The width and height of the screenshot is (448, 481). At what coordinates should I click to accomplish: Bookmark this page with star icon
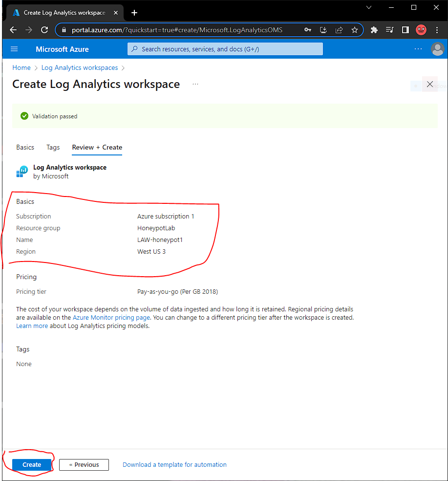(355, 30)
